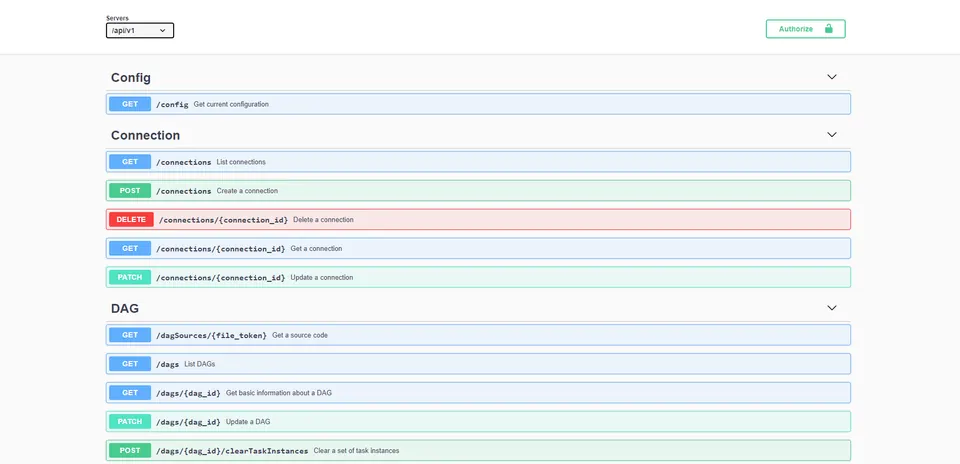This screenshot has width=960, height=464.
Task: Expand PATCH /connections/{connection_id} Update a connection
Action: click(x=478, y=277)
